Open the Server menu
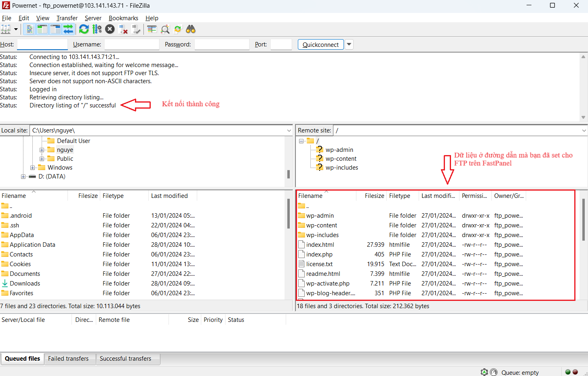The width and height of the screenshot is (588, 376). click(93, 18)
